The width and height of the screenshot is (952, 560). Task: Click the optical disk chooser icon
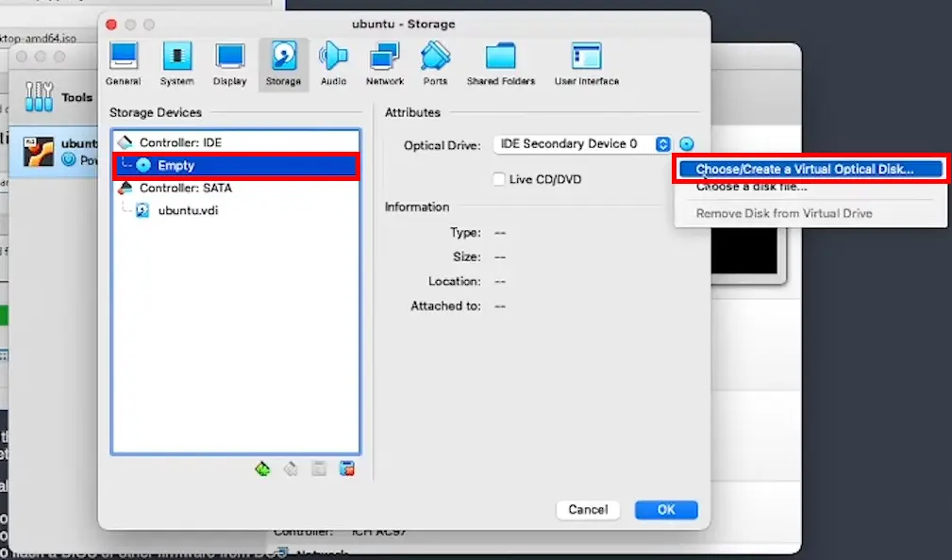coord(686,144)
